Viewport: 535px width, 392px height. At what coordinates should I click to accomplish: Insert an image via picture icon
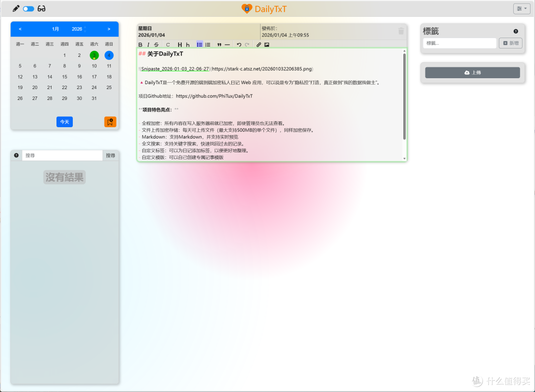(267, 45)
